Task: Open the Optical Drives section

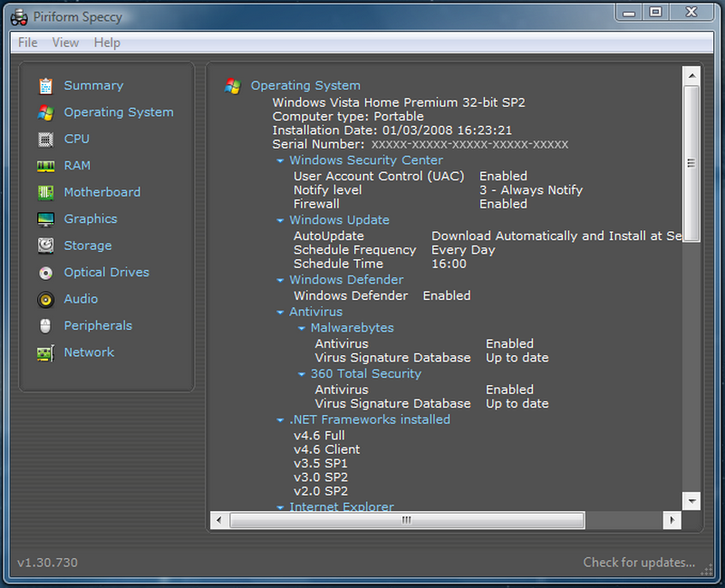Action: 107,273
